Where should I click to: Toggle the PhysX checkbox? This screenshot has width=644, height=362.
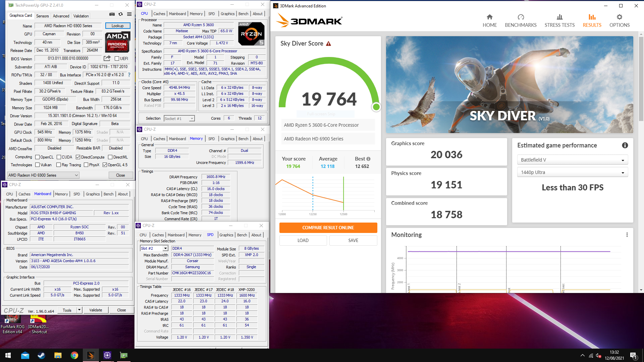tap(86, 165)
